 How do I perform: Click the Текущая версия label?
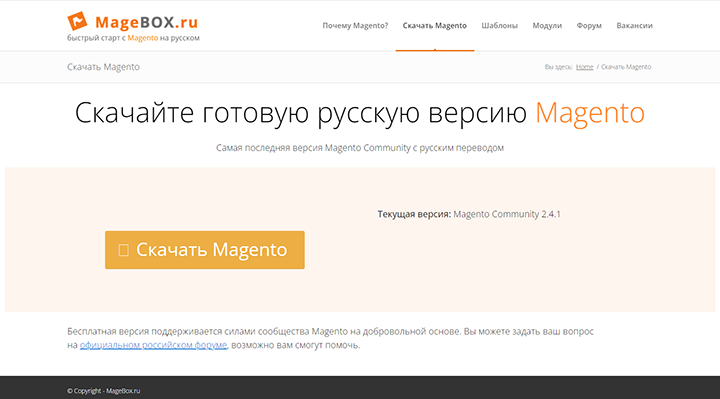pos(414,214)
